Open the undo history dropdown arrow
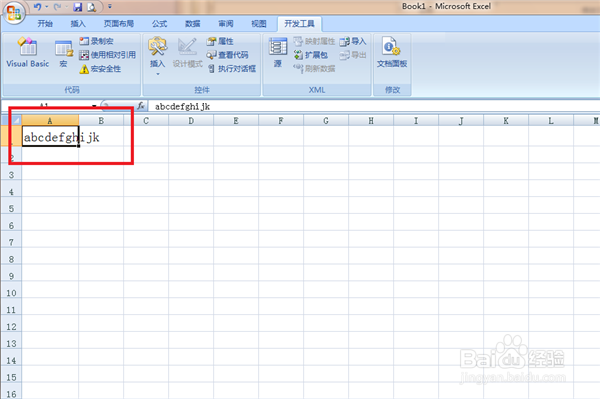The width and height of the screenshot is (600, 399). coord(47,7)
